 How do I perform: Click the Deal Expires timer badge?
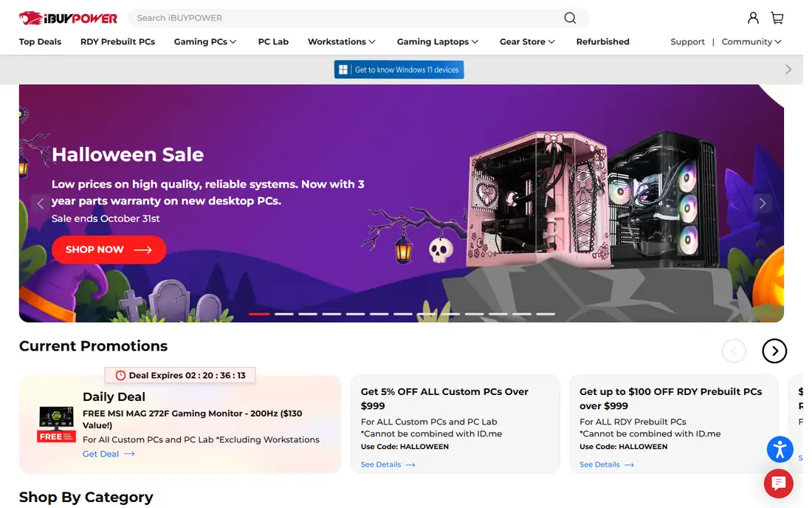click(x=180, y=375)
